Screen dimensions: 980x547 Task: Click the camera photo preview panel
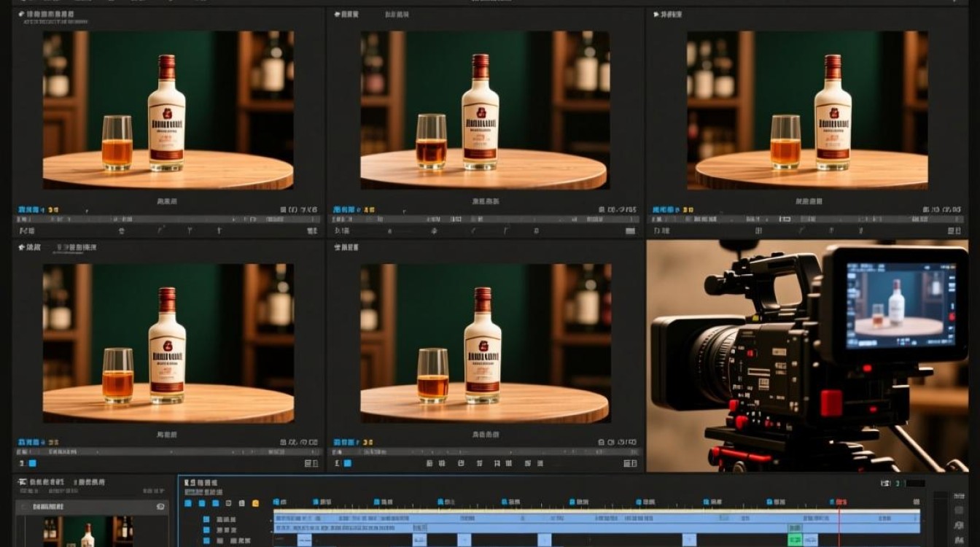pos(807,356)
